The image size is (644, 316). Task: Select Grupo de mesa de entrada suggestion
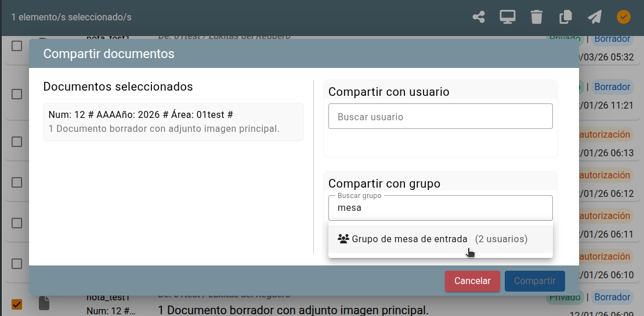(440, 239)
